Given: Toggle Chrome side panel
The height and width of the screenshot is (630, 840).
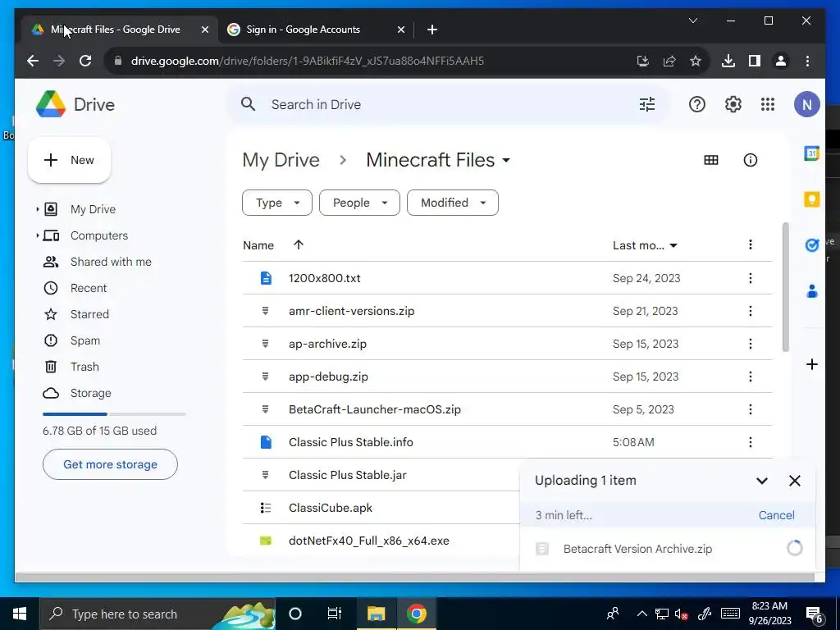Looking at the screenshot, I should [x=755, y=61].
